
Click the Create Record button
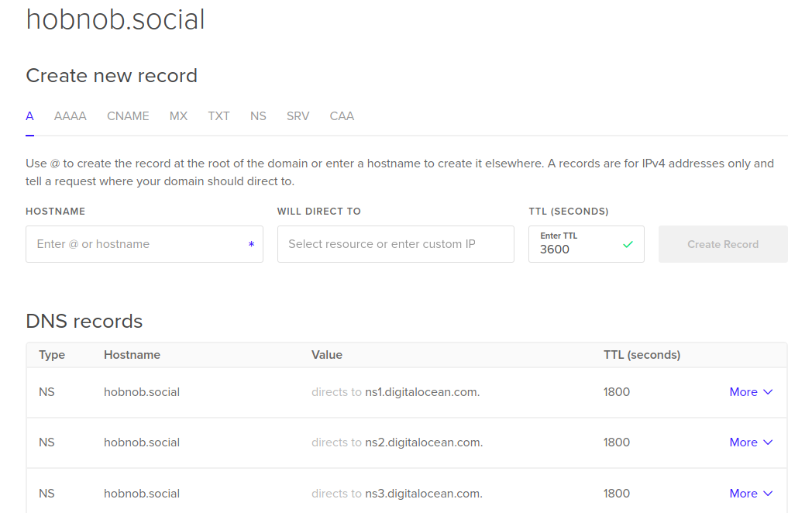pyautogui.click(x=723, y=244)
